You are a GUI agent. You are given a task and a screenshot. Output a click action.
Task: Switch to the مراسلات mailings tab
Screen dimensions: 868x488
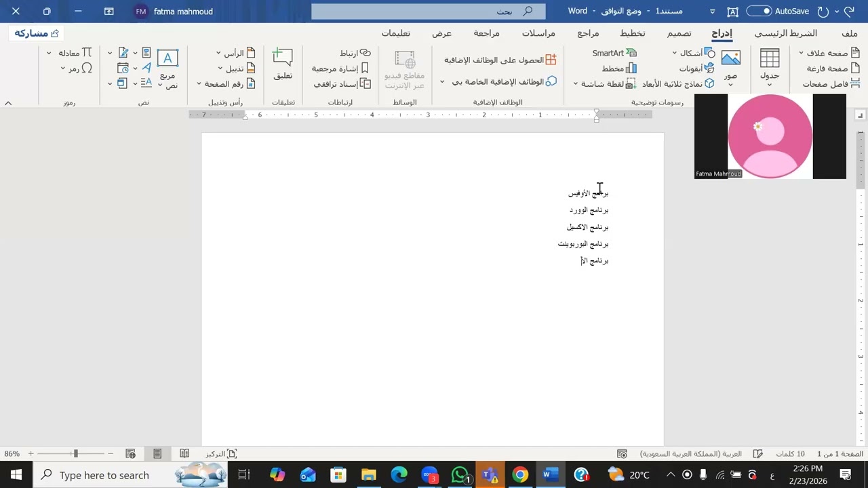pyautogui.click(x=538, y=33)
